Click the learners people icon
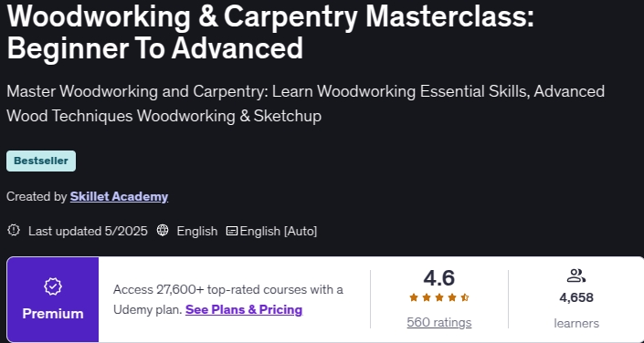 click(575, 275)
